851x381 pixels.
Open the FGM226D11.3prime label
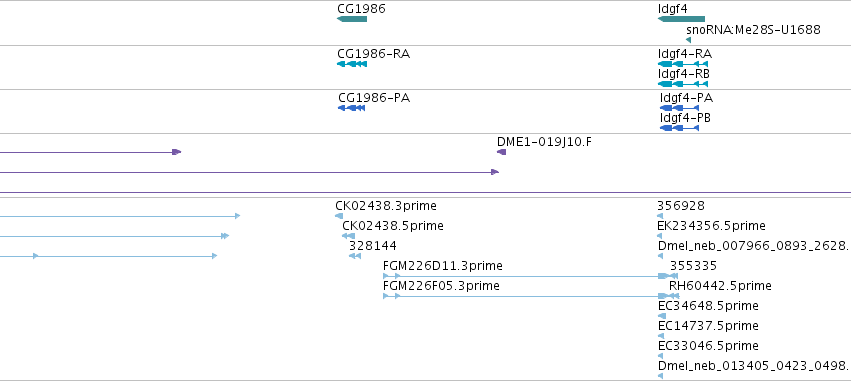443,266
